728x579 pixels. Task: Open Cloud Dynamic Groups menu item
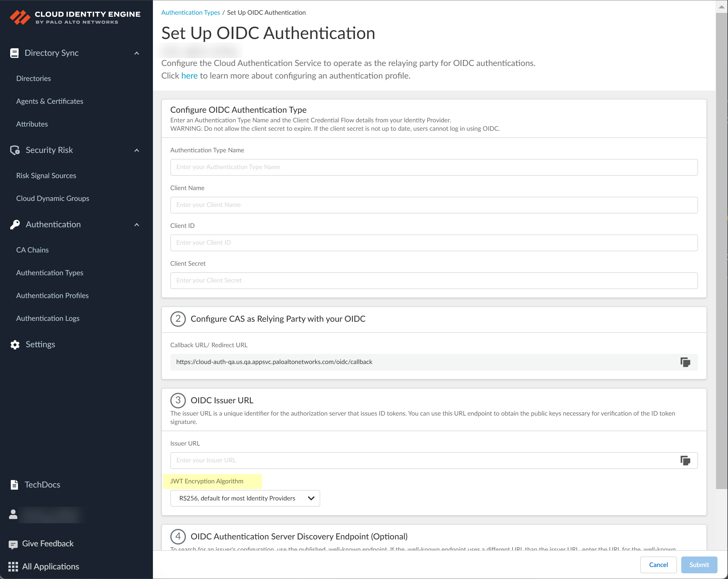[x=53, y=198]
